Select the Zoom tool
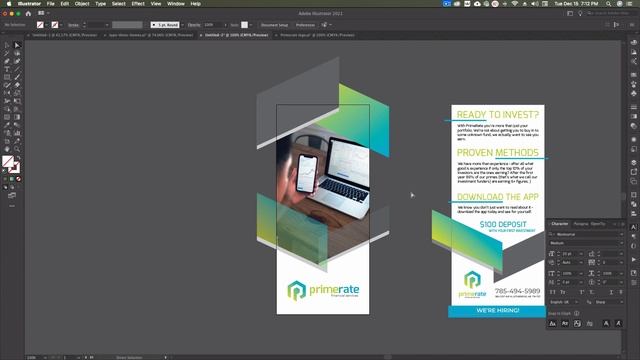This screenshot has width=640, height=360. (17, 149)
